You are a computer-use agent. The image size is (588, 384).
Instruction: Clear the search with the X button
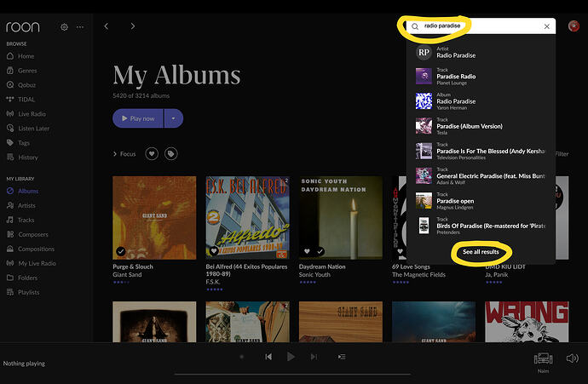coord(547,26)
